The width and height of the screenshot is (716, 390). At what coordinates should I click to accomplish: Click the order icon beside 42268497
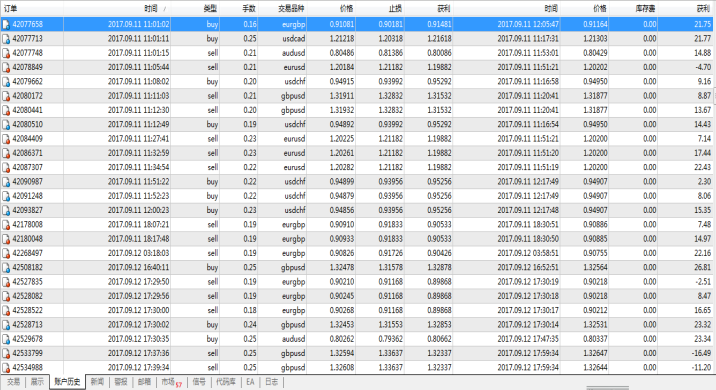[6, 253]
